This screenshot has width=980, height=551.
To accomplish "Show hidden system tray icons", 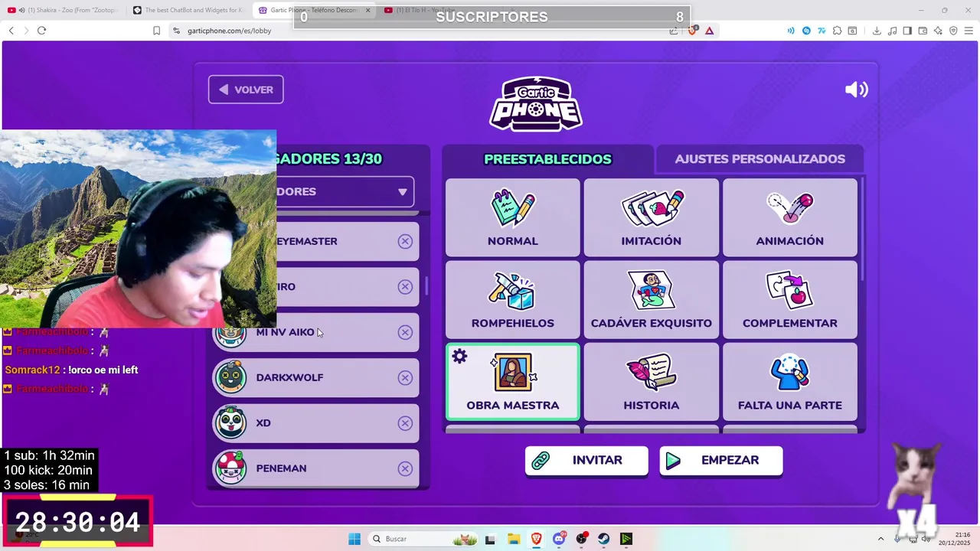I will 880,539.
